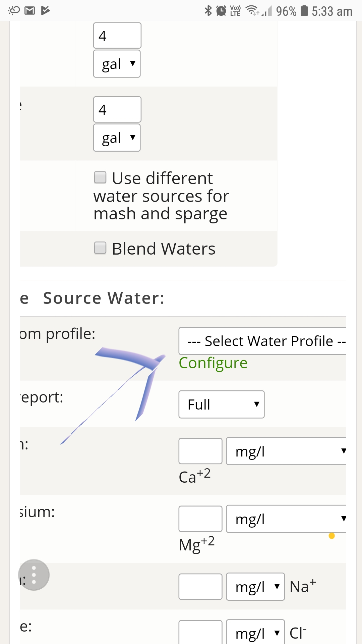362x644 pixels.
Task: Click the green Configure link
Action: point(213,363)
